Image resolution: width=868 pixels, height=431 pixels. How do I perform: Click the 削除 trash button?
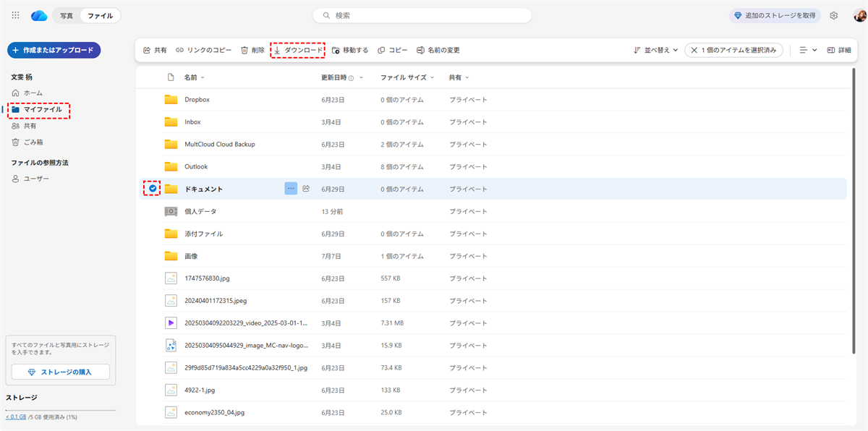click(252, 50)
